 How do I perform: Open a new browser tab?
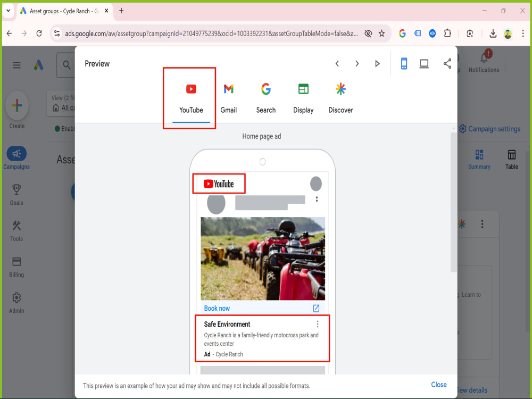[x=121, y=11]
